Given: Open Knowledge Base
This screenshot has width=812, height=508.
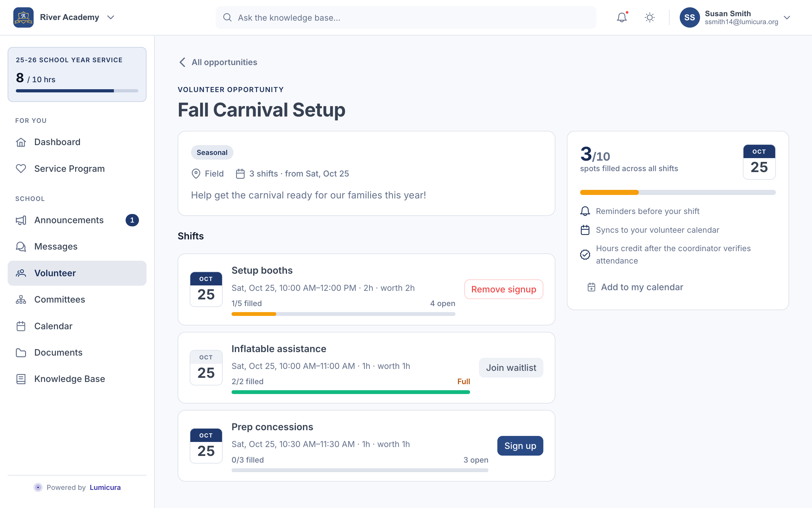Looking at the screenshot, I should 77,379.
